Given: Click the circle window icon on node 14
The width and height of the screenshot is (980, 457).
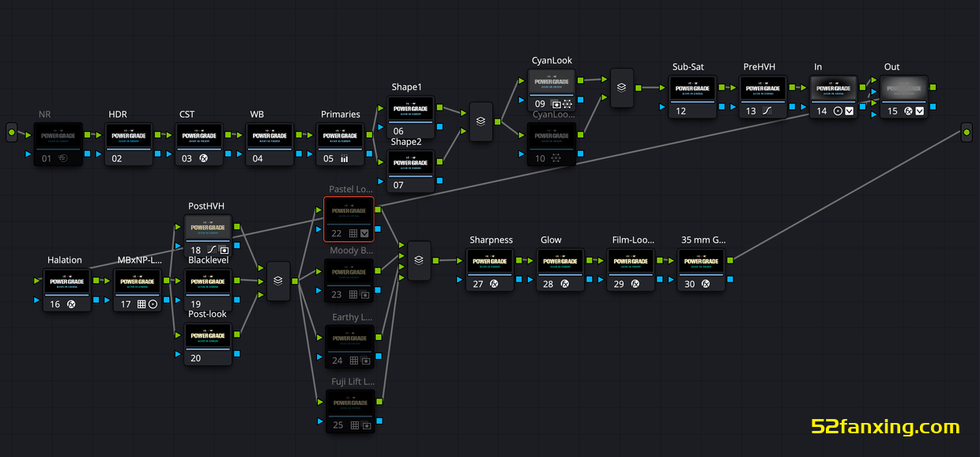Looking at the screenshot, I should click(x=838, y=111).
